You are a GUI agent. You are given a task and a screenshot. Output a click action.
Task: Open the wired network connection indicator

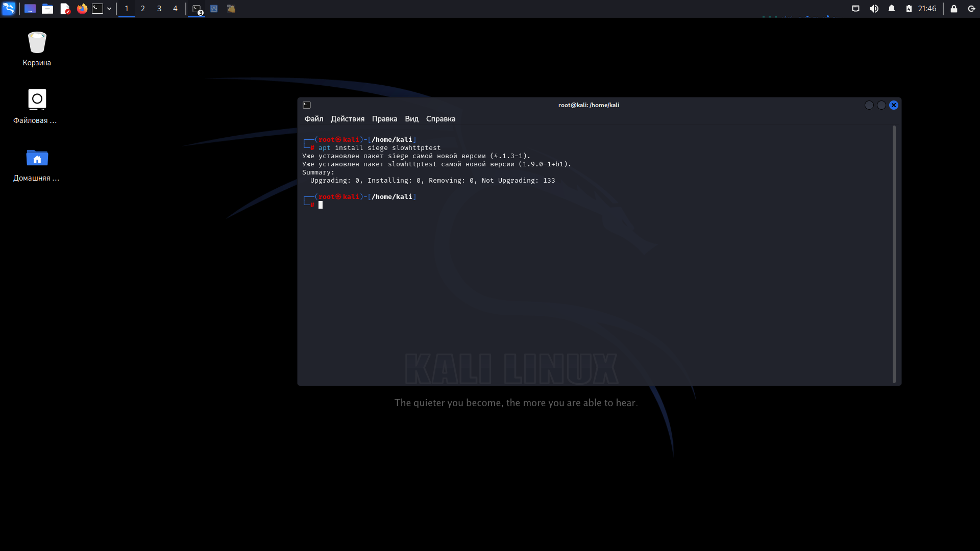coord(856,9)
